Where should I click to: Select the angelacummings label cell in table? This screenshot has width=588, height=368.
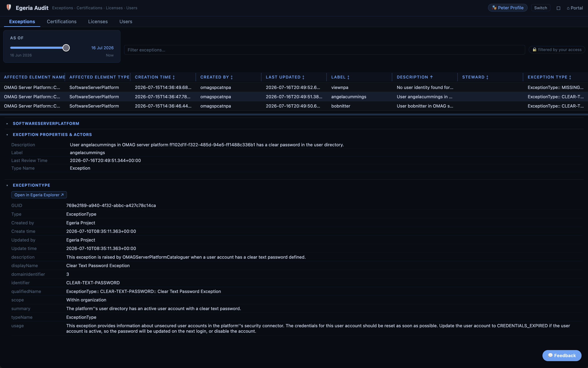tap(349, 97)
